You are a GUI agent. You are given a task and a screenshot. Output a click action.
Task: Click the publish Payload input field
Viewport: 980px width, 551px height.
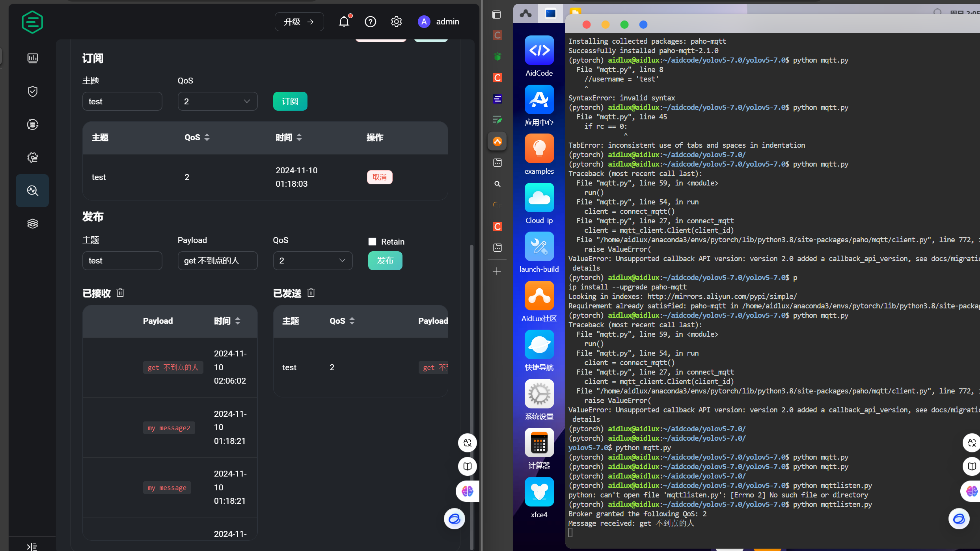coord(217,261)
